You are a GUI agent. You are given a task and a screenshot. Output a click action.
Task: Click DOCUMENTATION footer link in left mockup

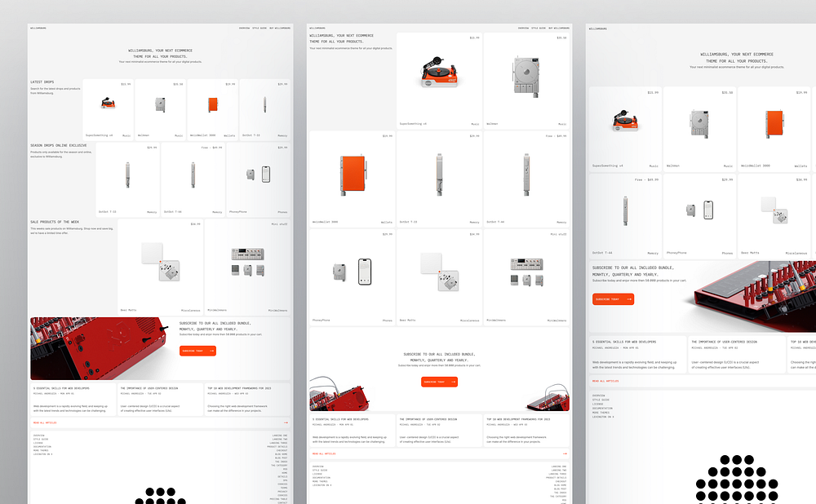coord(42,447)
